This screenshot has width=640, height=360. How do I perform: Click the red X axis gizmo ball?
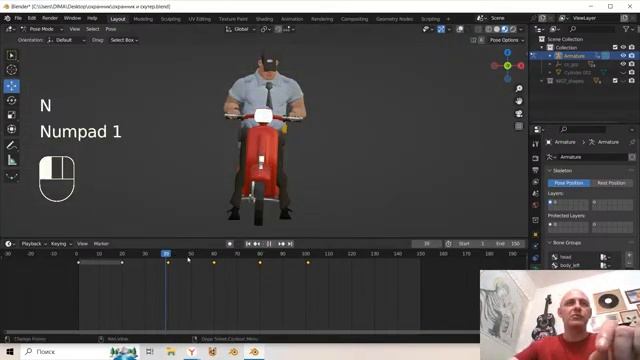tap(521, 66)
